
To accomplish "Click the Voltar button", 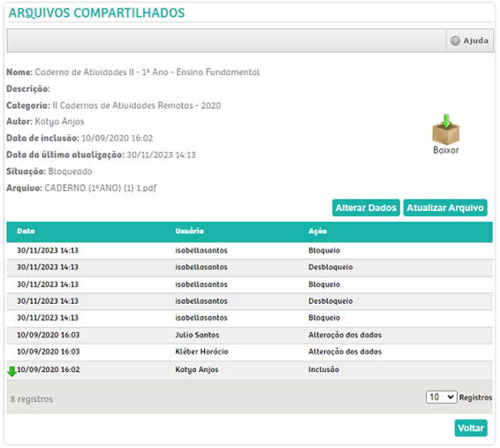I will (471, 428).
